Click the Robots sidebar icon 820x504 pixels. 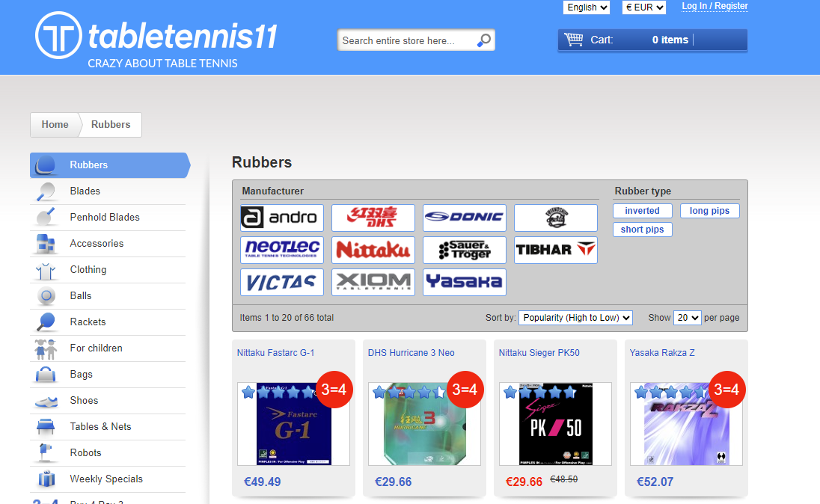point(46,452)
